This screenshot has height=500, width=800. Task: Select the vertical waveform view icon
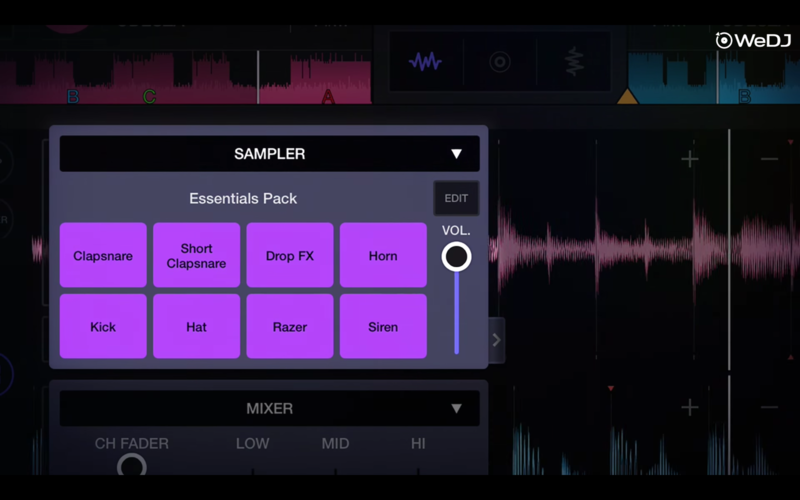(x=573, y=62)
